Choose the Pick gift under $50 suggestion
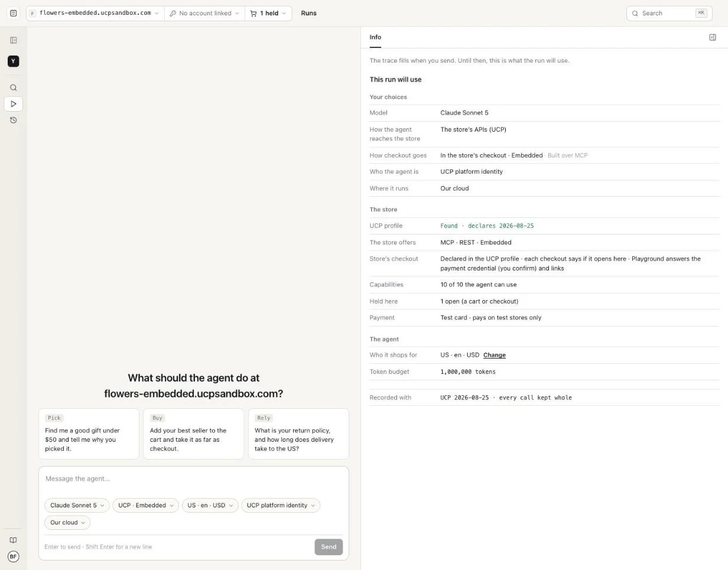The height and width of the screenshot is (570, 728). tap(89, 434)
